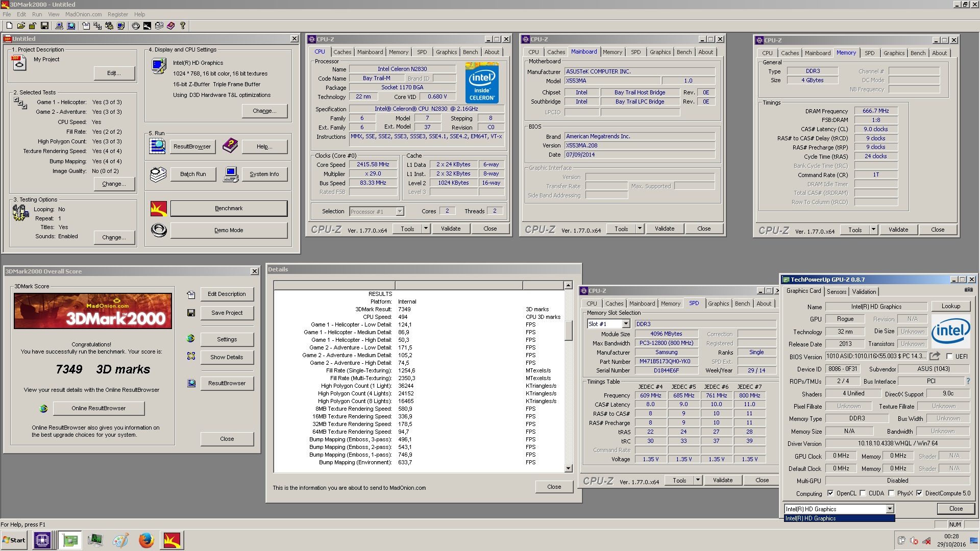Open selected tests settings from the toolbar
This screenshot has width=980, height=551.
(x=97, y=26)
